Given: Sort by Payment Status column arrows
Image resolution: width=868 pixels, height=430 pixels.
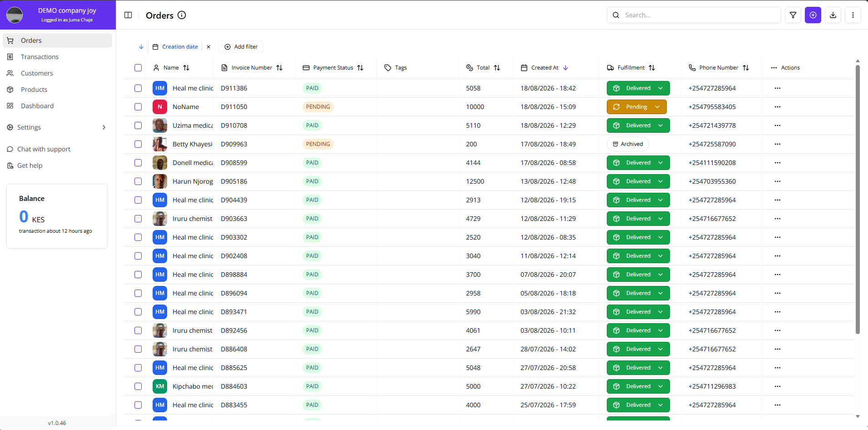Looking at the screenshot, I should [x=360, y=68].
